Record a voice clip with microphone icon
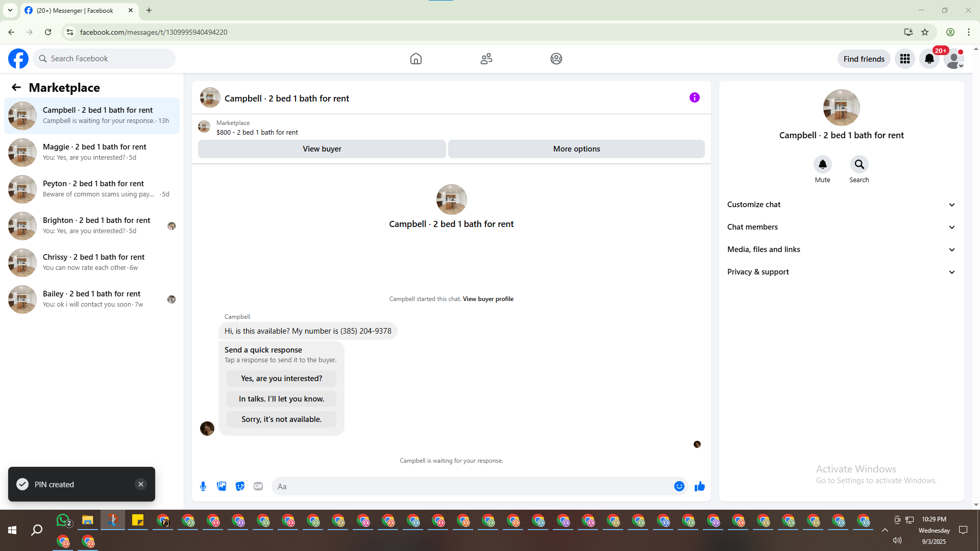This screenshot has width=980, height=551. point(203,486)
